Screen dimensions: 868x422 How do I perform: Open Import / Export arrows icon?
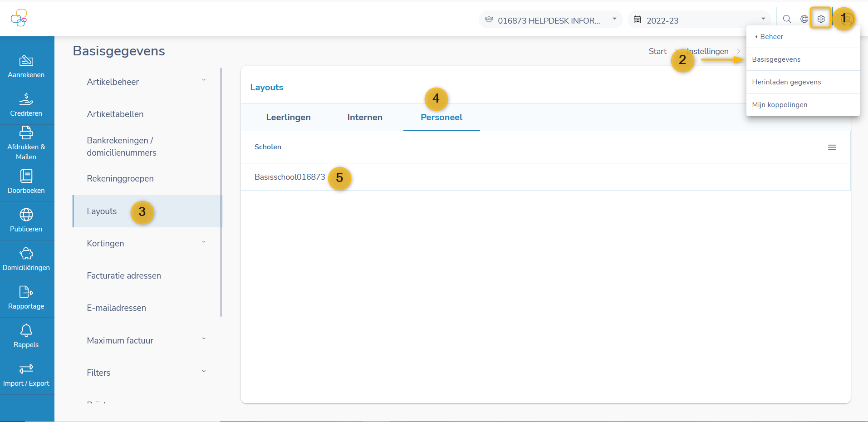[26, 369]
